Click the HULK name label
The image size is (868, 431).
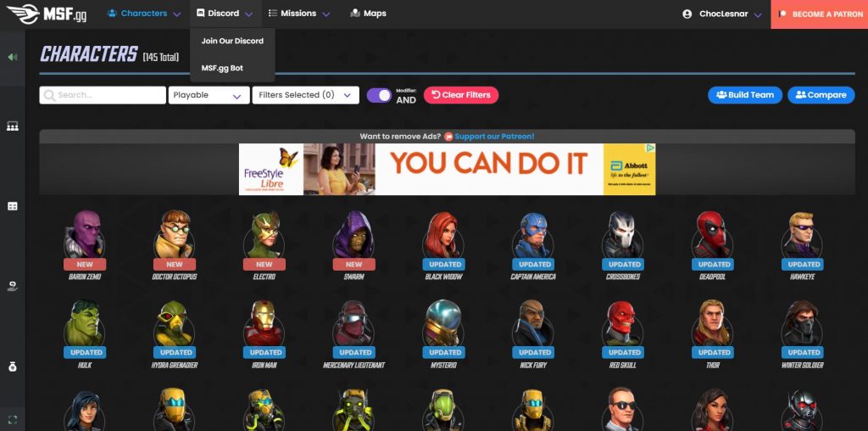pos(85,365)
